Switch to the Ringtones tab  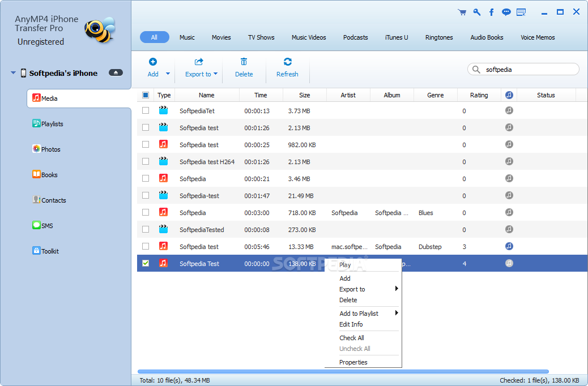pos(439,37)
